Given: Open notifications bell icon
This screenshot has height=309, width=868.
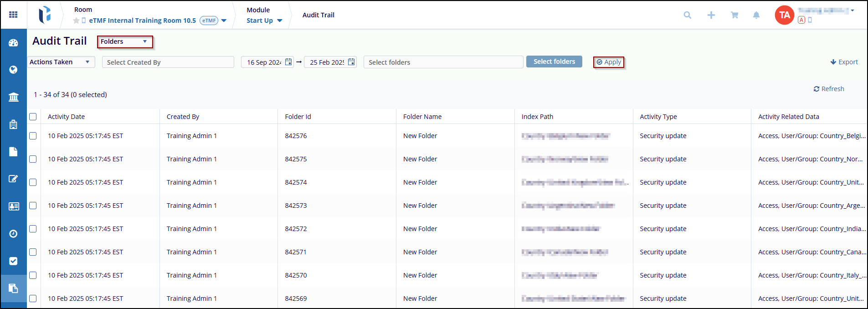Looking at the screenshot, I should pos(756,15).
